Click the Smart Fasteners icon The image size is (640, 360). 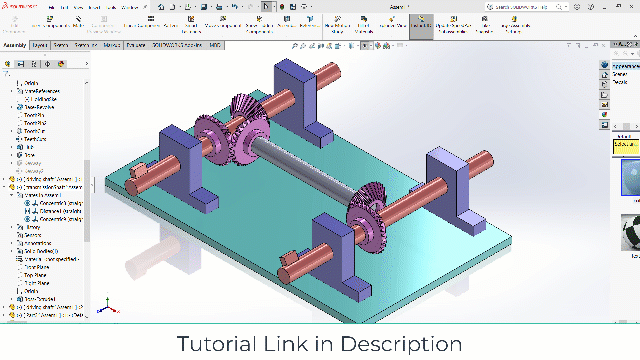tap(191, 19)
